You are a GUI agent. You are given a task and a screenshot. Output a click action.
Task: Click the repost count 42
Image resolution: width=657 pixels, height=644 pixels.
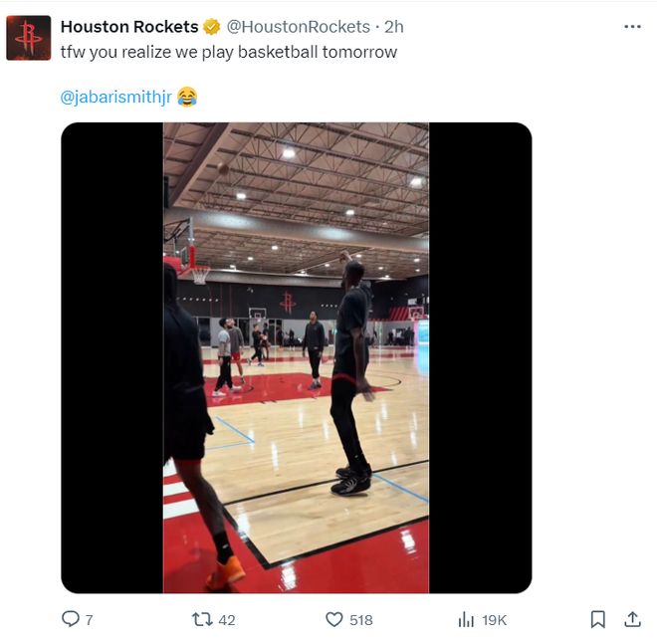click(227, 620)
